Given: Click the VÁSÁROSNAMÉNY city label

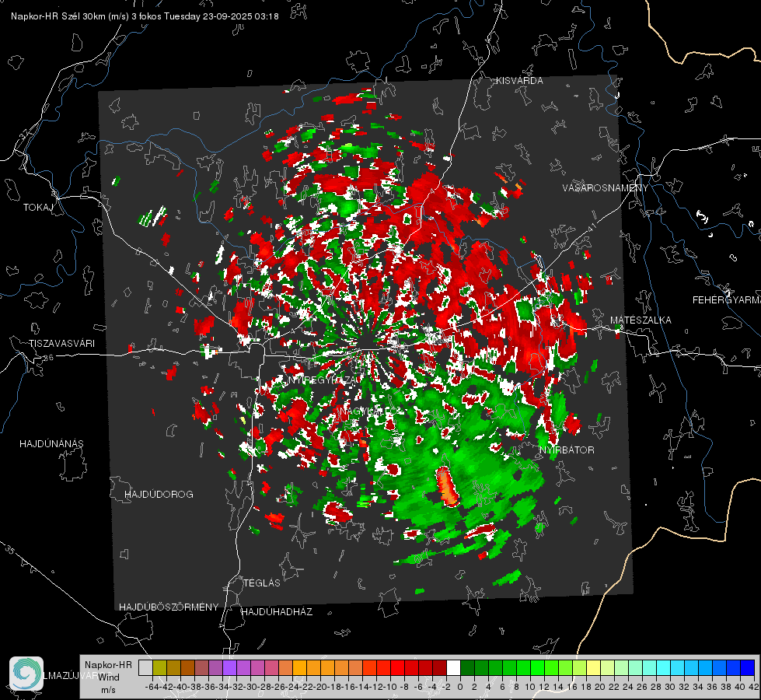Looking at the screenshot, I should (606, 187).
